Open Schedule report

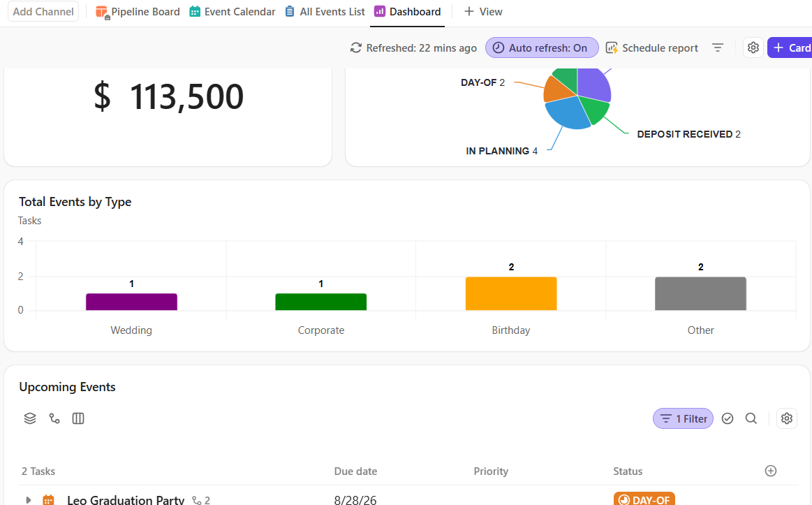click(x=652, y=47)
